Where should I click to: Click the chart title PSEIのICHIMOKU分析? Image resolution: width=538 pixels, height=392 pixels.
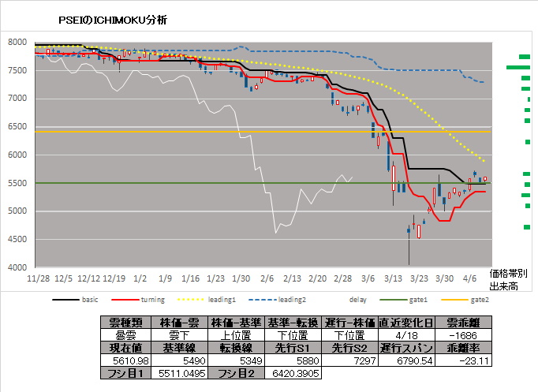click(113, 21)
